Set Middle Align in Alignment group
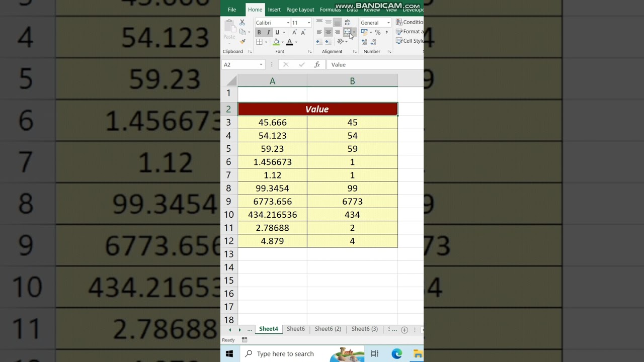644x362 pixels. [328, 23]
